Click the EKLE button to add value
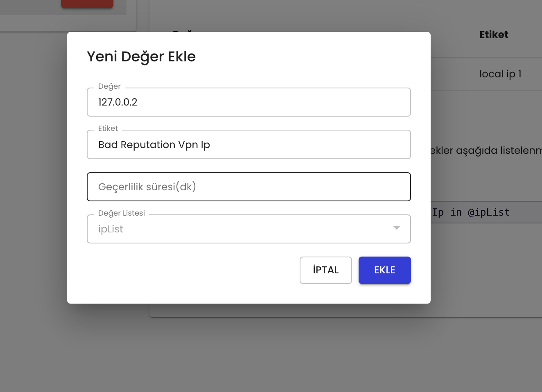542x392 pixels. coord(384,270)
